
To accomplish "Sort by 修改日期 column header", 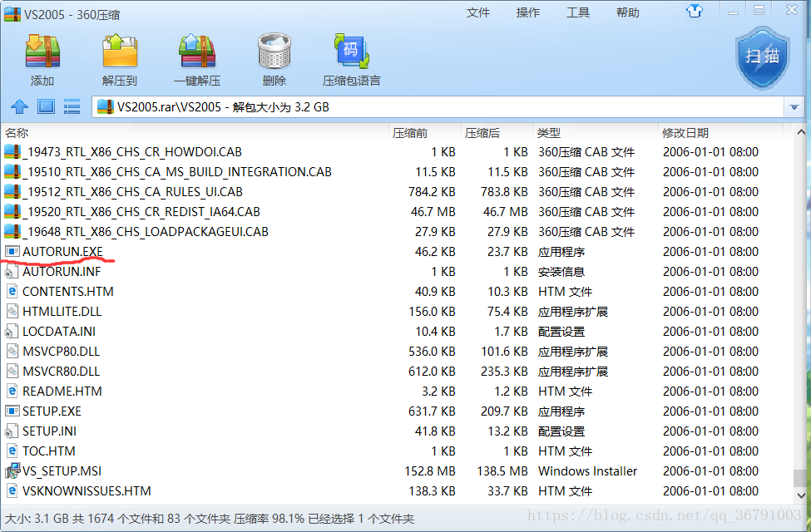I will (x=720, y=133).
